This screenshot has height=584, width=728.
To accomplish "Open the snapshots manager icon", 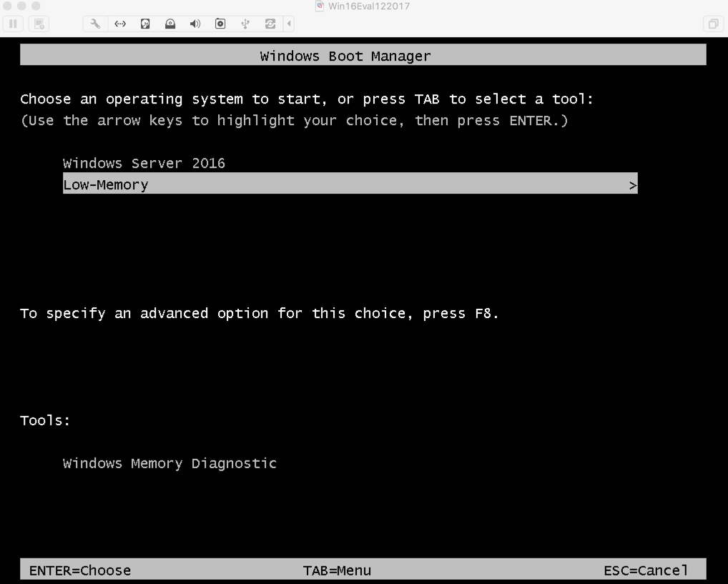I will [x=39, y=24].
